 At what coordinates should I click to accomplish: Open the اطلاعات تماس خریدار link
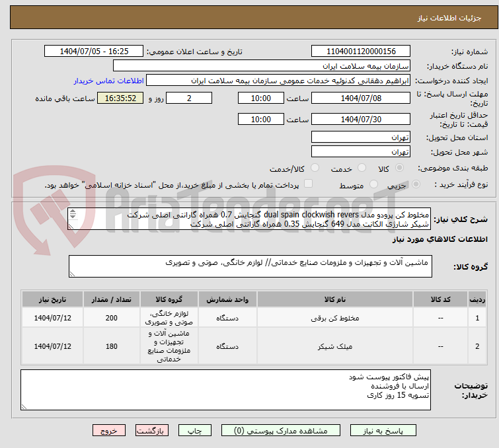pos(109,81)
